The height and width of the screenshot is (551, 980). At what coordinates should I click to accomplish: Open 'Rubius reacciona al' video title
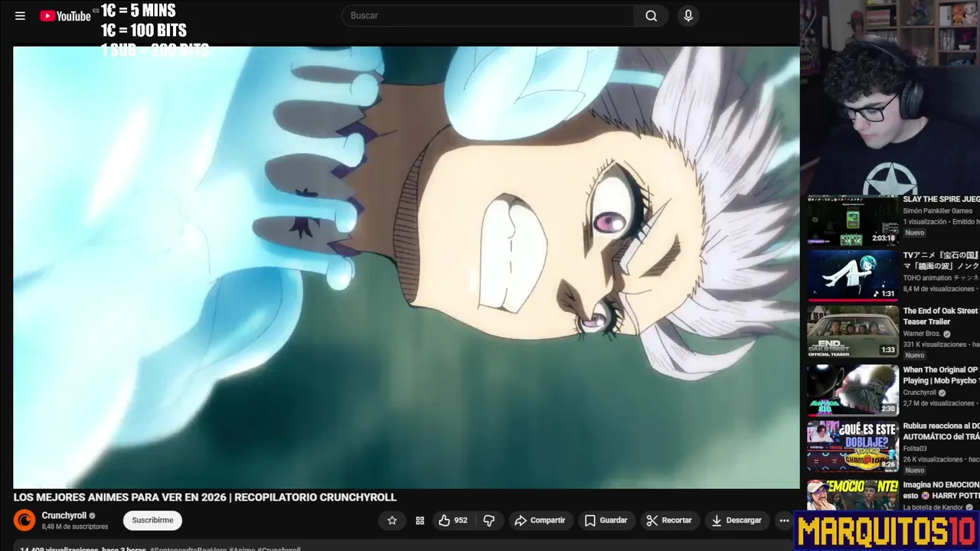point(941,431)
